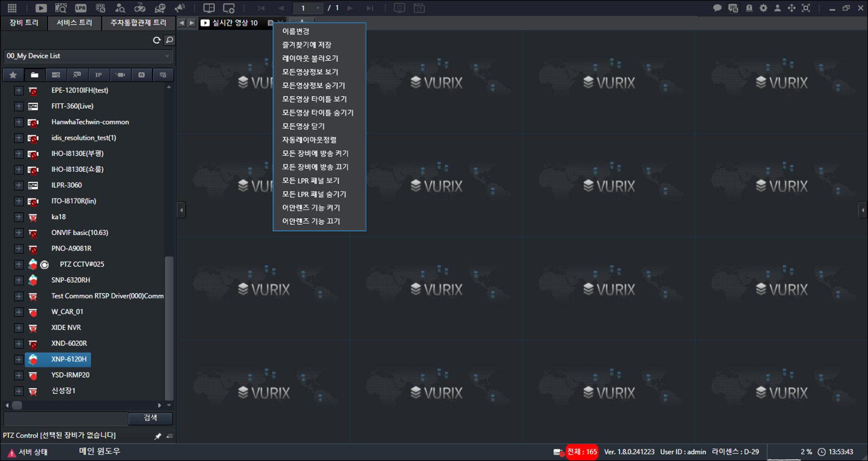Expand the FITT-360(Live) node

pyautogui.click(x=19, y=106)
